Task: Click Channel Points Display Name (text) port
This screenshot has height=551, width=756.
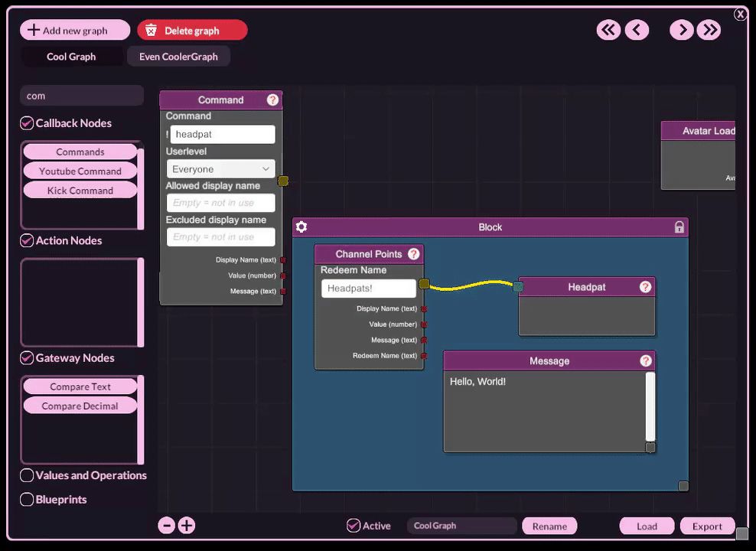Action: click(424, 308)
